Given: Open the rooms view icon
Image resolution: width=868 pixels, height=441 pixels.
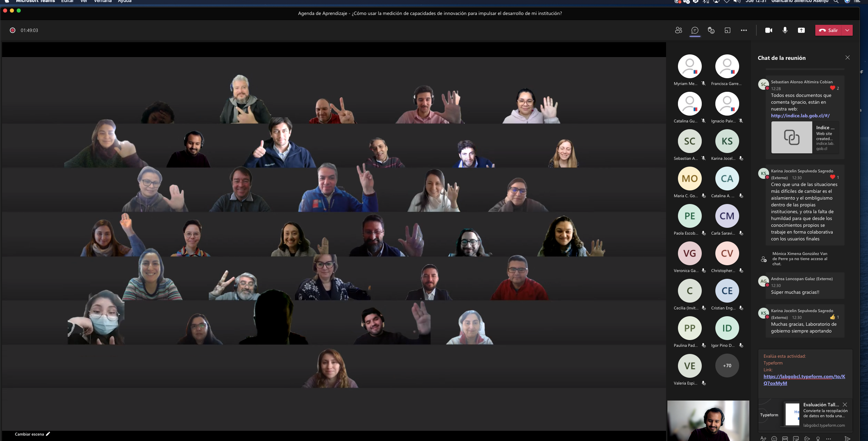Looking at the screenshot, I should tap(727, 30).
